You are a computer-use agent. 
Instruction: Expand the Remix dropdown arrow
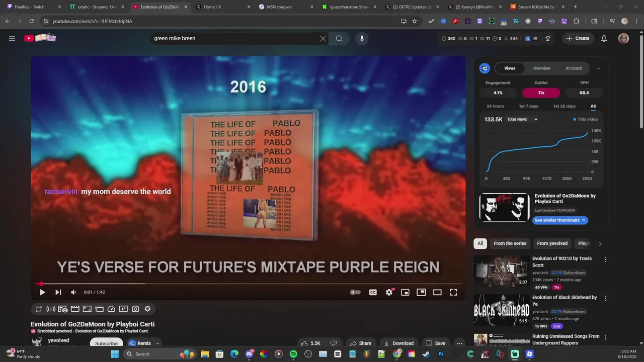click(x=157, y=343)
